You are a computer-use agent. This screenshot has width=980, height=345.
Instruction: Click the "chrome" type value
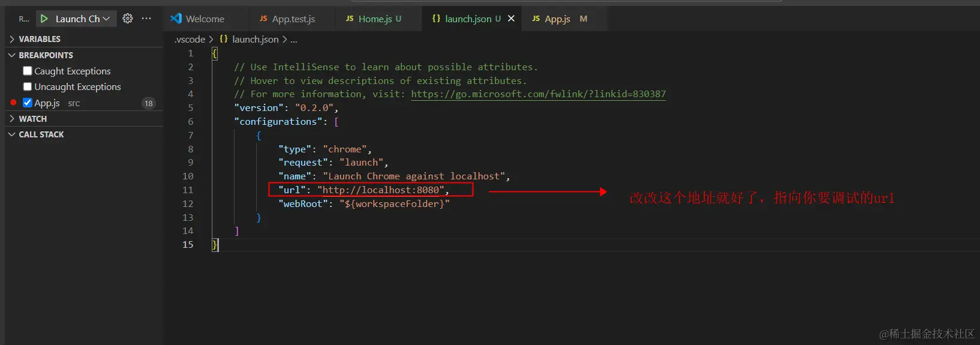pos(345,149)
